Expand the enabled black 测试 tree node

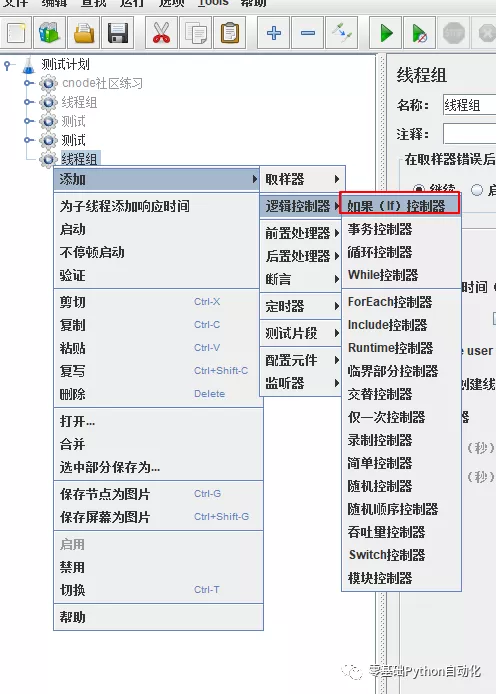[28, 140]
